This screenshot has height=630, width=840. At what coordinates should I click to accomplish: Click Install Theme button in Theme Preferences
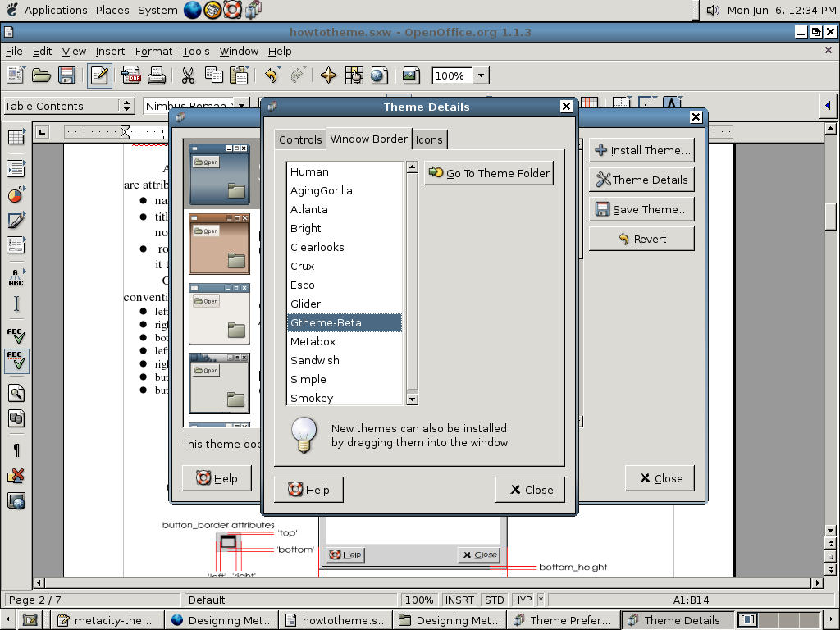point(641,151)
